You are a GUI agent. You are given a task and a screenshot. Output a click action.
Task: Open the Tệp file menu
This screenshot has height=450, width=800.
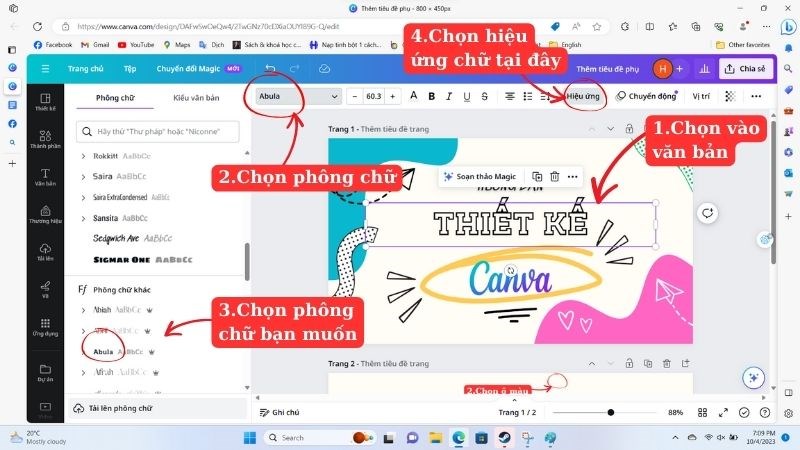[130, 68]
